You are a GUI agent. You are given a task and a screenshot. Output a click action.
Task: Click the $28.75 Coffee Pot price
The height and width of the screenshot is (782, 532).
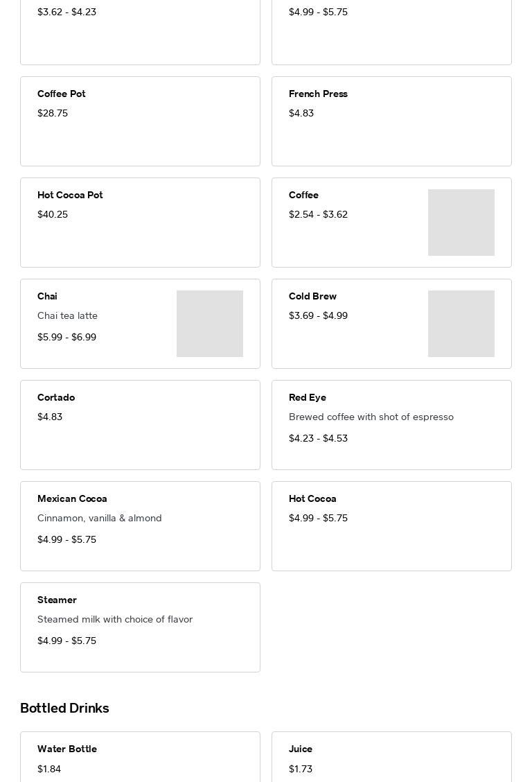point(53,113)
